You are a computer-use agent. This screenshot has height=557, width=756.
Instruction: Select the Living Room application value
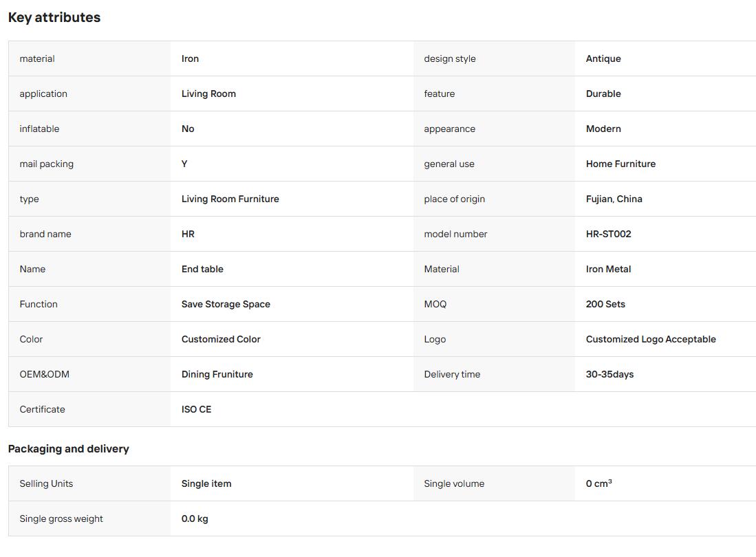coord(208,94)
